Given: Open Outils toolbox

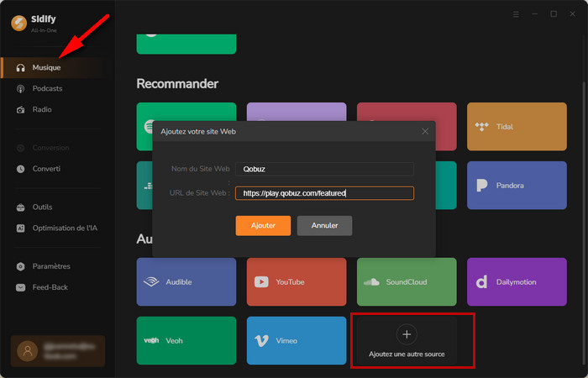Looking at the screenshot, I should [x=43, y=207].
